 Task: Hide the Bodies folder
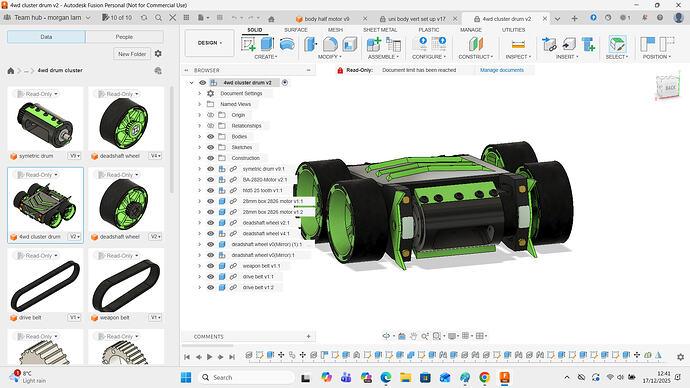pyautogui.click(x=210, y=136)
